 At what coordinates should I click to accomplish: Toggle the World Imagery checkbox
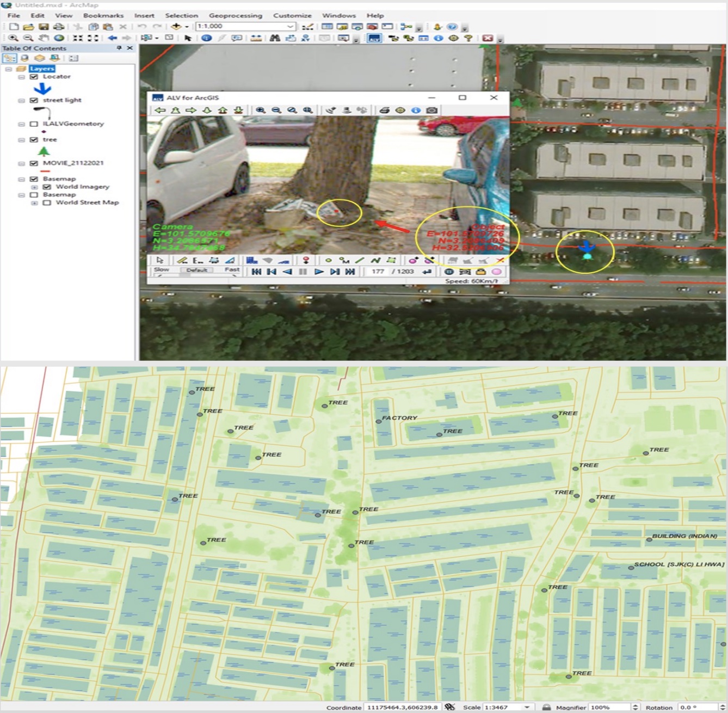pyautogui.click(x=47, y=187)
